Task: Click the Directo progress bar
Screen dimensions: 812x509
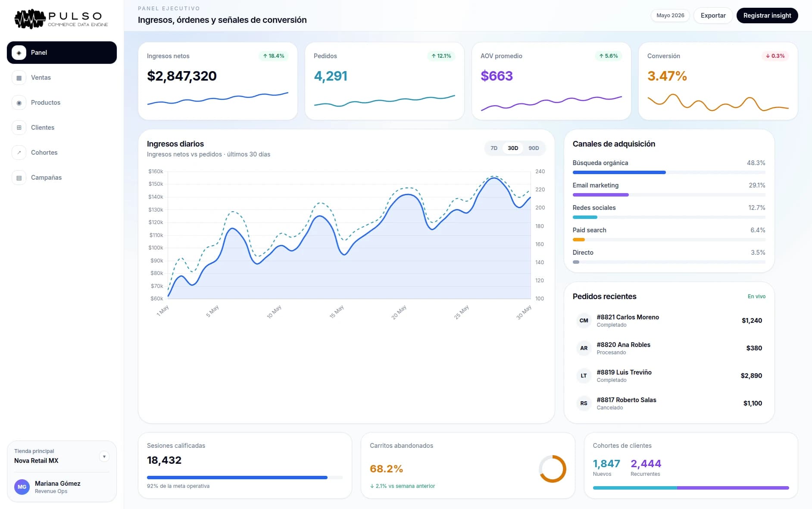Action: [x=669, y=262]
